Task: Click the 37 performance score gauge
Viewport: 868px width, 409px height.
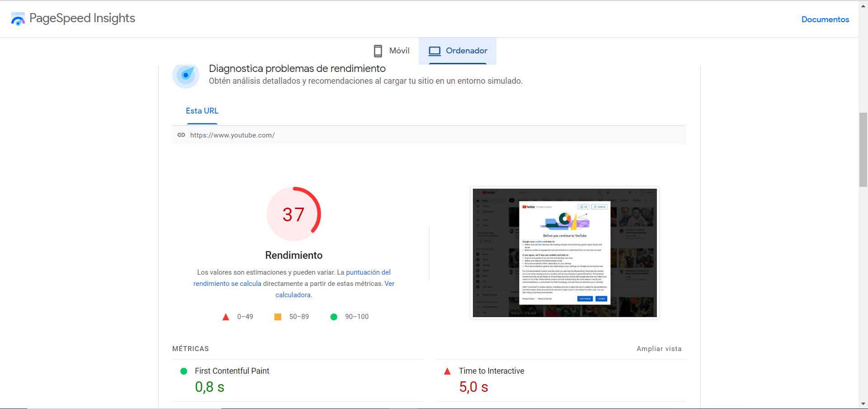Action: coord(294,214)
